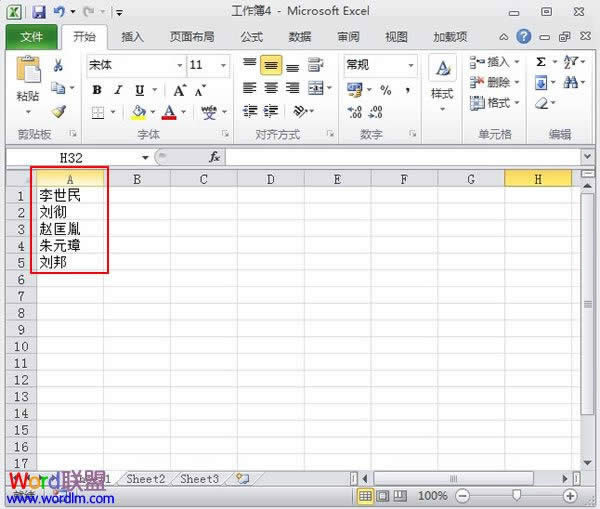Toggle align text right
The image size is (600, 509).
pyautogui.click(x=292, y=88)
